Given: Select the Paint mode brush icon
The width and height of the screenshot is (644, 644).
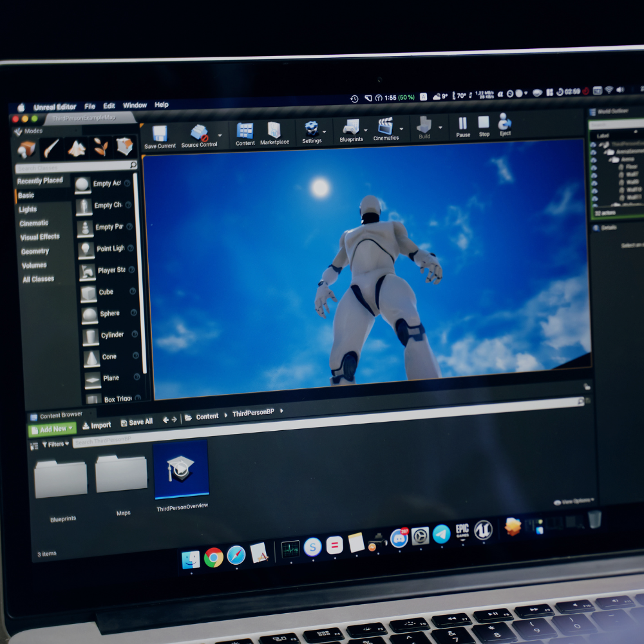Looking at the screenshot, I should pos(52,148).
